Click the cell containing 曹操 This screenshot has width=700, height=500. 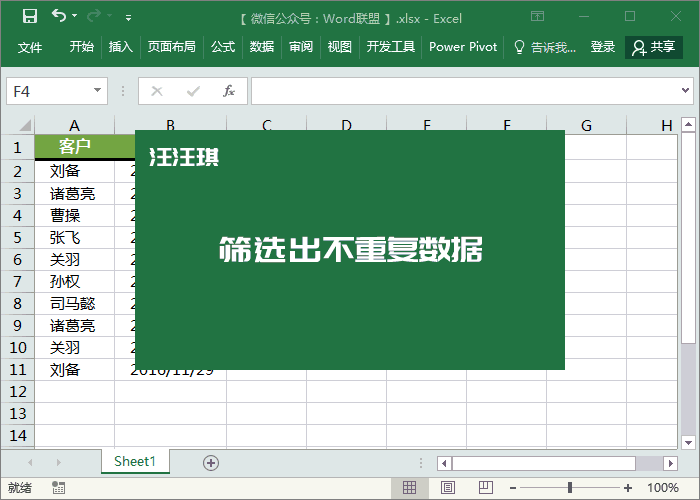pos(75,216)
